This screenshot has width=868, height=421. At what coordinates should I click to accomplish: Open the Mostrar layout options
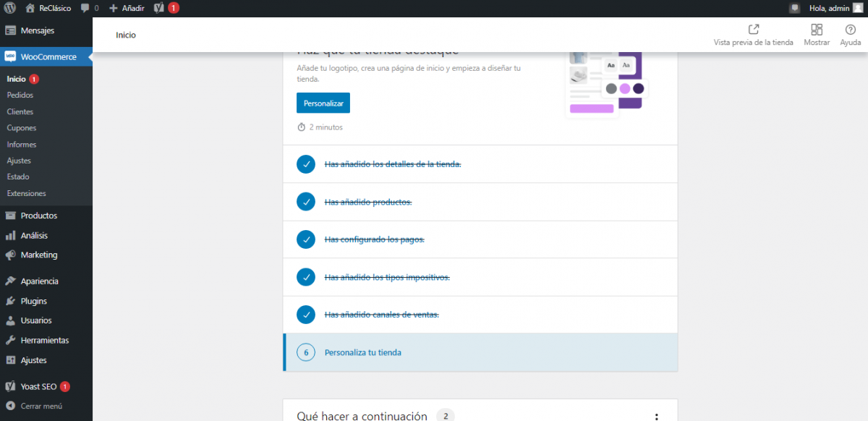817,35
